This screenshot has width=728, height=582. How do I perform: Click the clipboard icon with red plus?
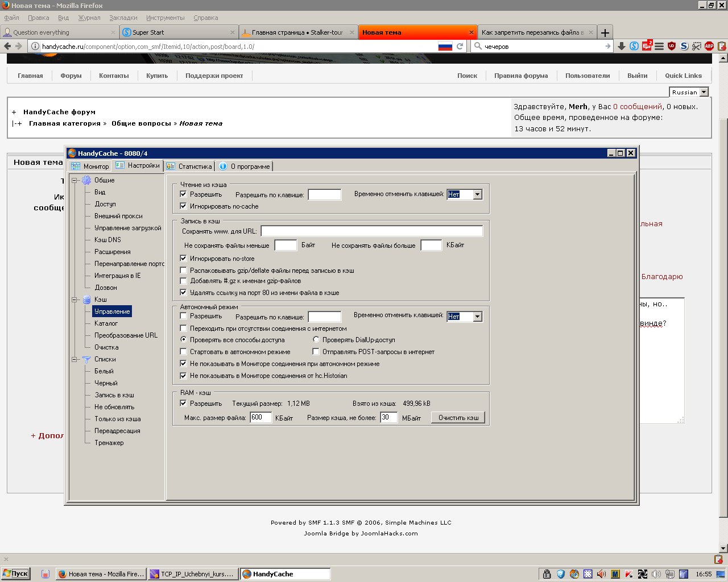coord(722,47)
